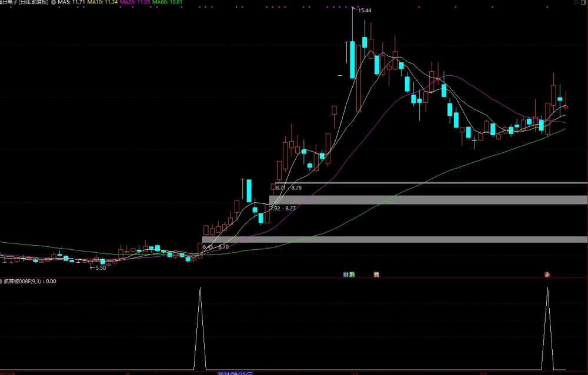
Task: Click the red 涨 event marker
Action: [x=547, y=274]
